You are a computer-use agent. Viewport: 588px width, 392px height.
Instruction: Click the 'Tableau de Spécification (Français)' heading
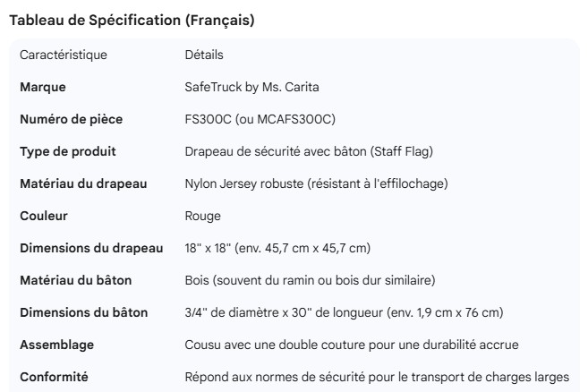tap(132, 21)
